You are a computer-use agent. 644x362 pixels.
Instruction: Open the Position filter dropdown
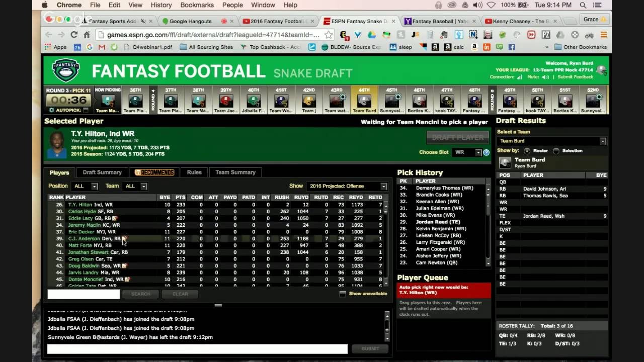[85, 186]
